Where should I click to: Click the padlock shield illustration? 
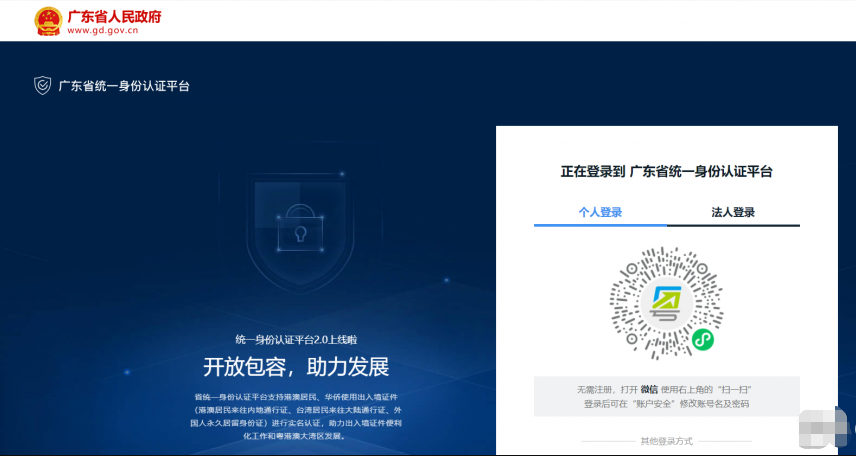pos(300,232)
